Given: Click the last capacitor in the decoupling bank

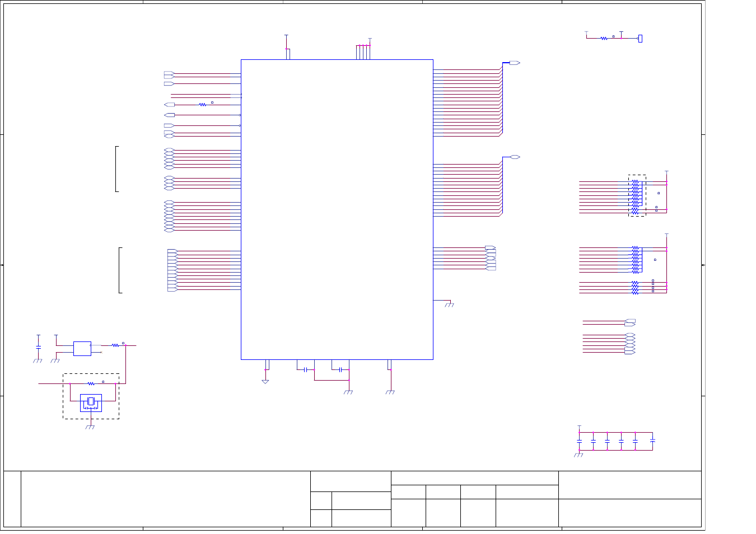Looking at the screenshot, I should click(652, 441).
